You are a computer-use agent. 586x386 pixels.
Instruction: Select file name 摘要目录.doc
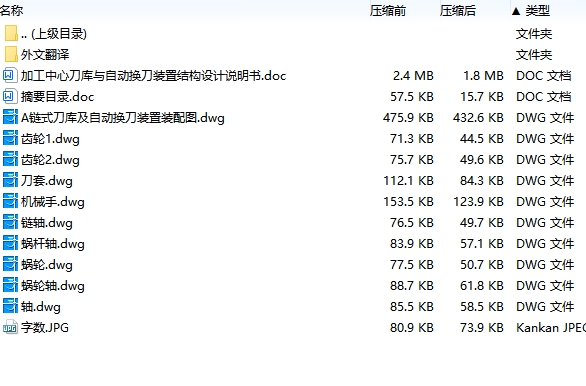point(57,97)
